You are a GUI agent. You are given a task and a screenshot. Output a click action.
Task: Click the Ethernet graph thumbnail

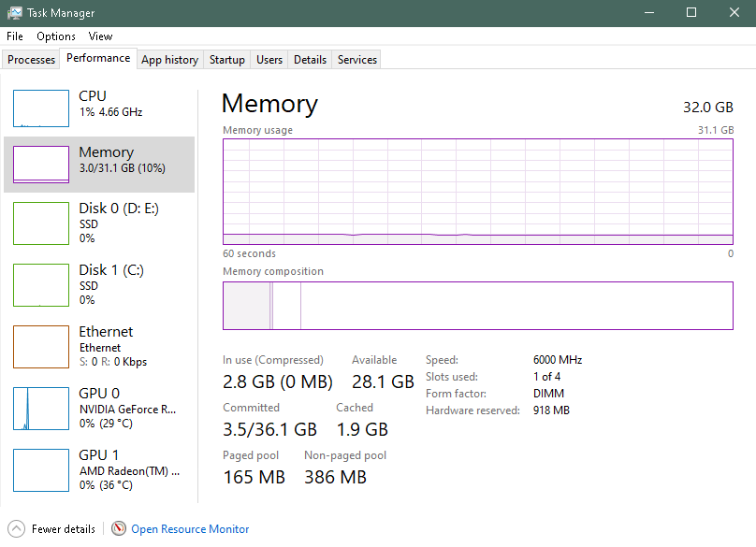coord(41,347)
